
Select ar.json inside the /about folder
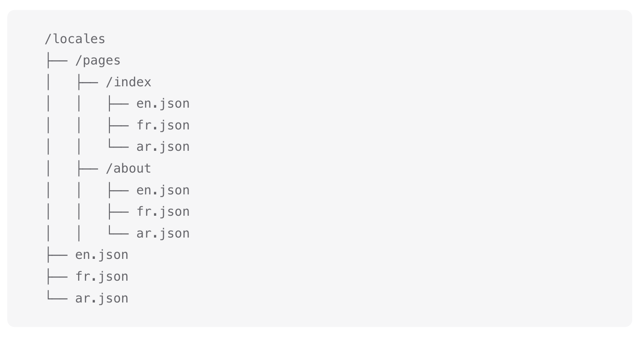[163, 233]
